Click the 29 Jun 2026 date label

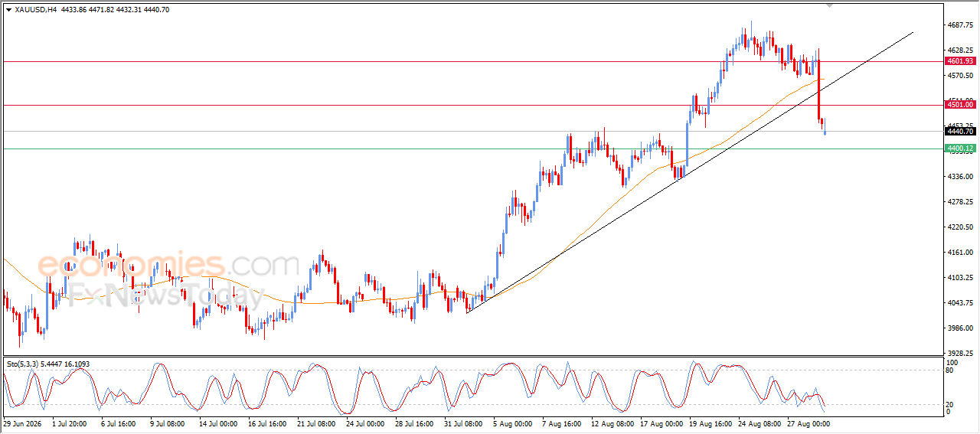pos(24,423)
